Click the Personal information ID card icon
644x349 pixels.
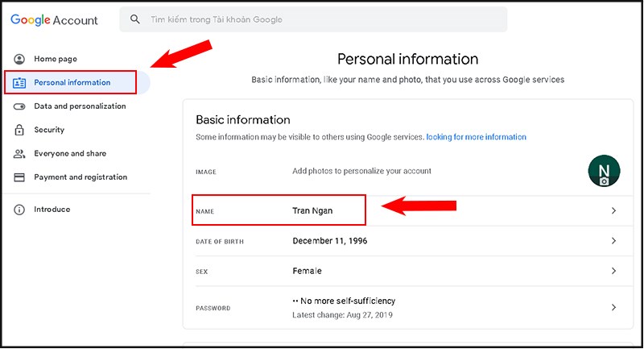pos(19,82)
